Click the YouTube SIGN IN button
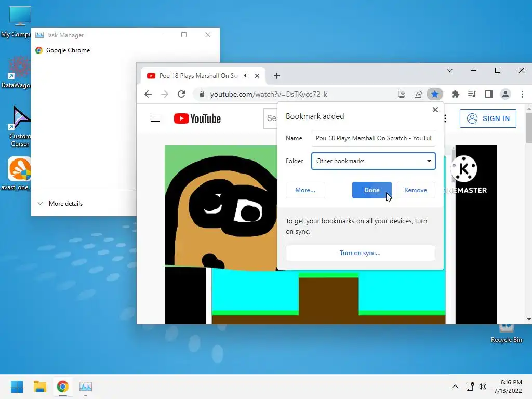The width and height of the screenshot is (532, 399). tap(488, 118)
